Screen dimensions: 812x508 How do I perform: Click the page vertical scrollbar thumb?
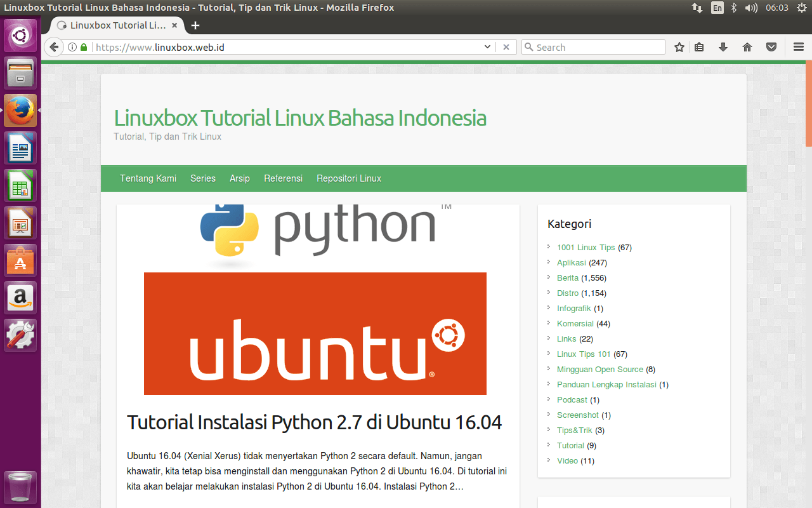coord(809,103)
